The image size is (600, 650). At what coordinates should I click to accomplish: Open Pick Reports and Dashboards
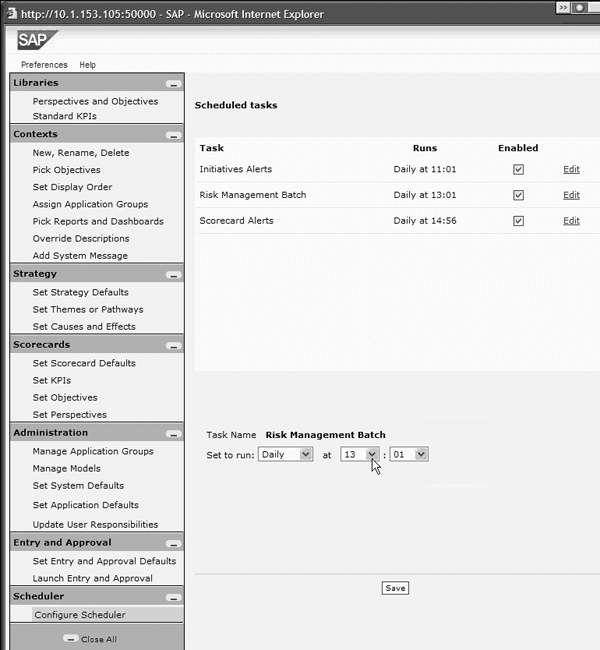click(x=98, y=221)
